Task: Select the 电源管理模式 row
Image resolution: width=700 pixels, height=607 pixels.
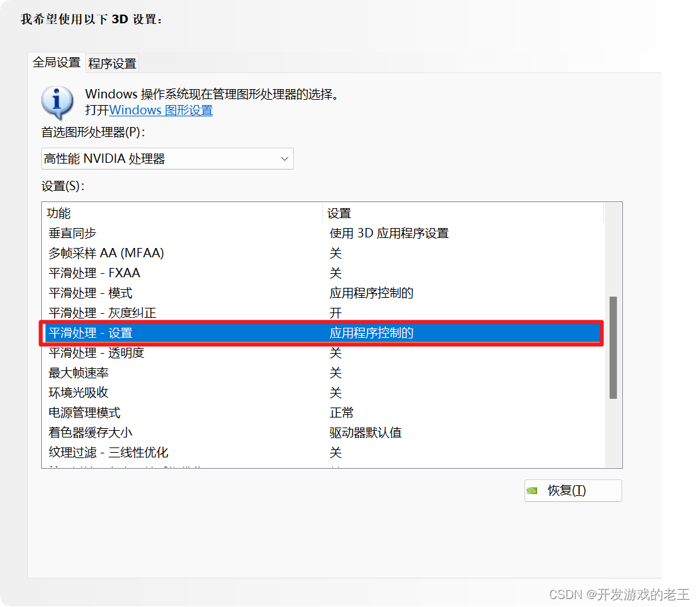Action: (x=323, y=412)
